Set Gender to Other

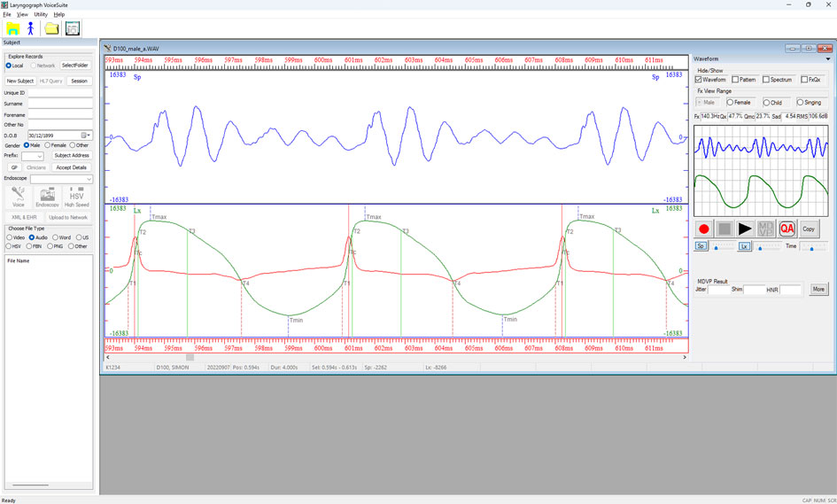click(x=73, y=145)
